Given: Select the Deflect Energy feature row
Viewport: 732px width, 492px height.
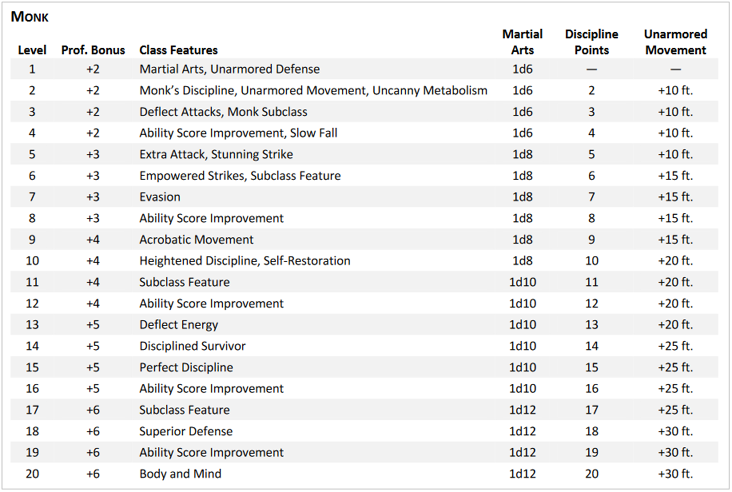Looking at the screenshot, I should tap(178, 325).
